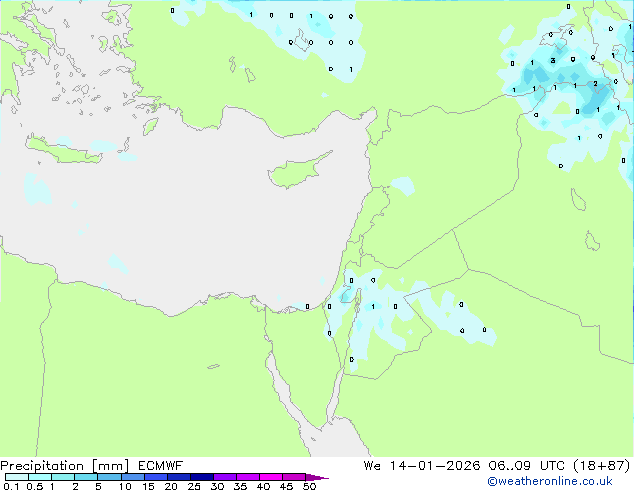This screenshot has height=490, width=634.
Task: Click the 35–40 mm legend color swatch
Action: pyautogui.click(x=247, y=477)
